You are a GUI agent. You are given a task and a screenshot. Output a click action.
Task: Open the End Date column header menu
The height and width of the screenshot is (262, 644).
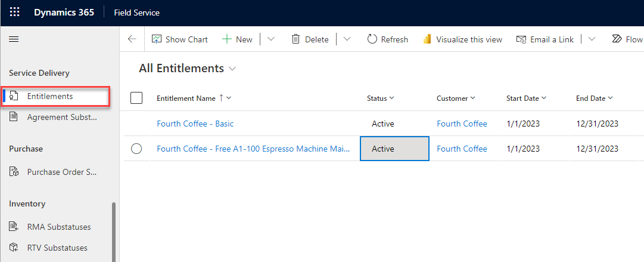click(595, 98)
